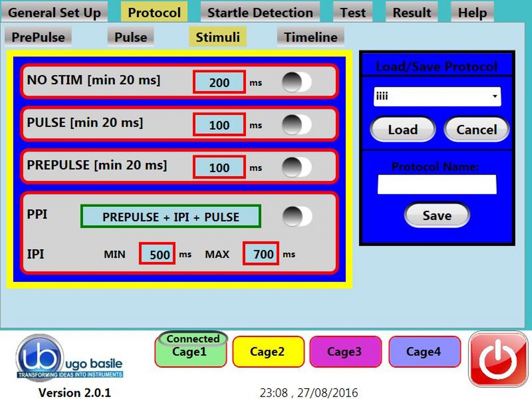Show the Timeline sub-tab
Viewport: 532px width, 399px height.
tap(311, 37)
